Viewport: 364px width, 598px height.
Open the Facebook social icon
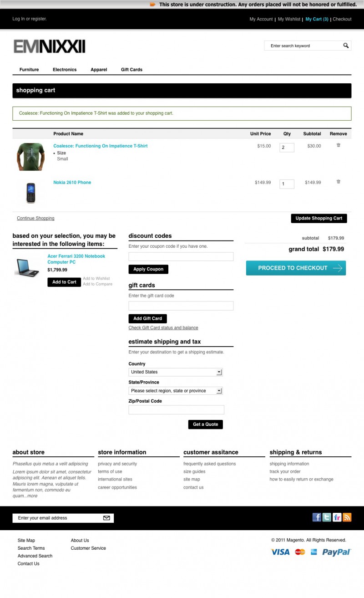(317, 517)
